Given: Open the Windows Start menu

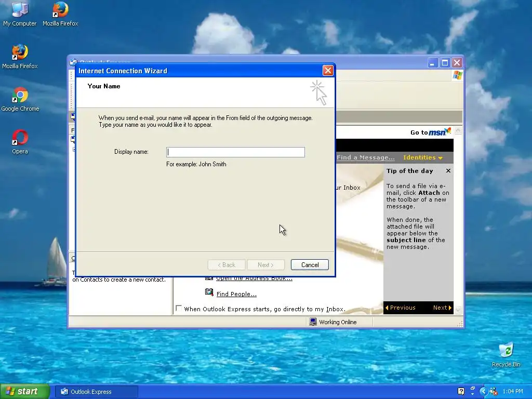Looking at the screenshot, I should click(x=25, y=392).
